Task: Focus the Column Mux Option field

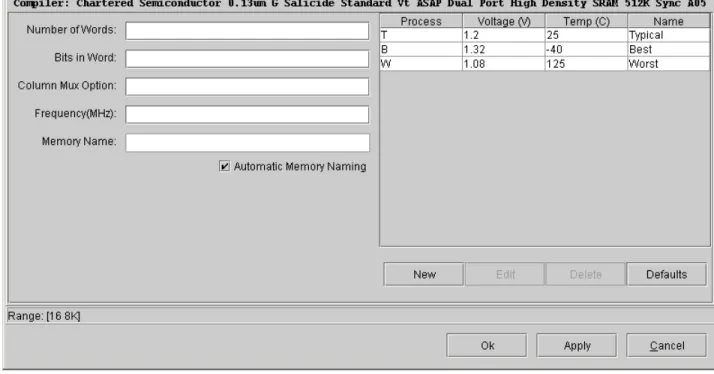Action: 247,87
